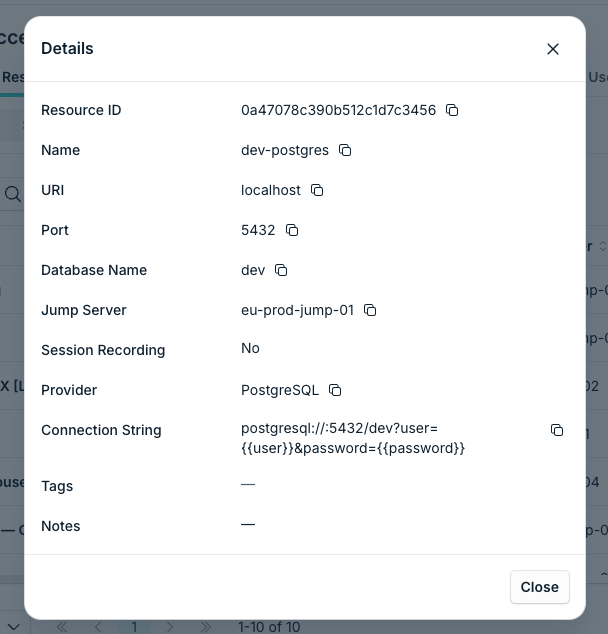This screenshot has height=634, width=608.
Task: Click the eu-prod-jump-01 text
Action: coord(298,311)
